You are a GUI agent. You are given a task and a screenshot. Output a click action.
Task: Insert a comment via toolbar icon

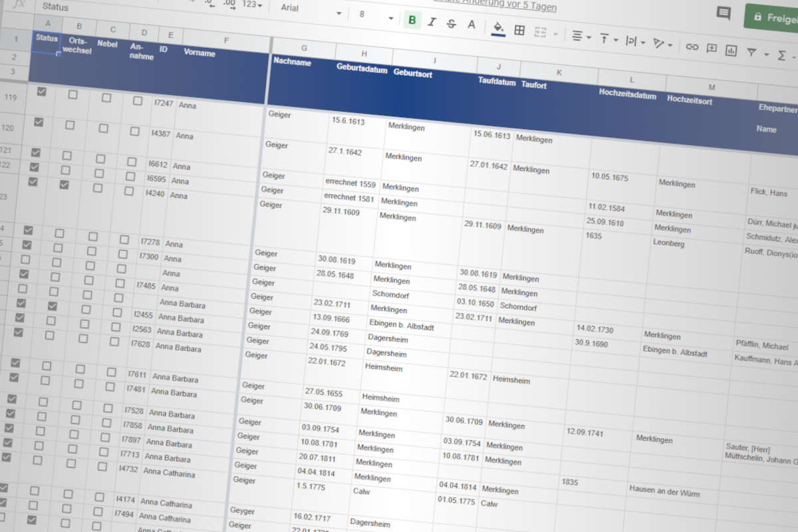click(x=712, y=48)
